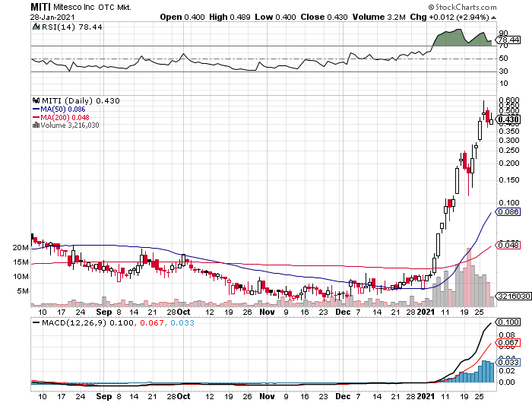Click the RSI axis label 30

tap(503, 71)
